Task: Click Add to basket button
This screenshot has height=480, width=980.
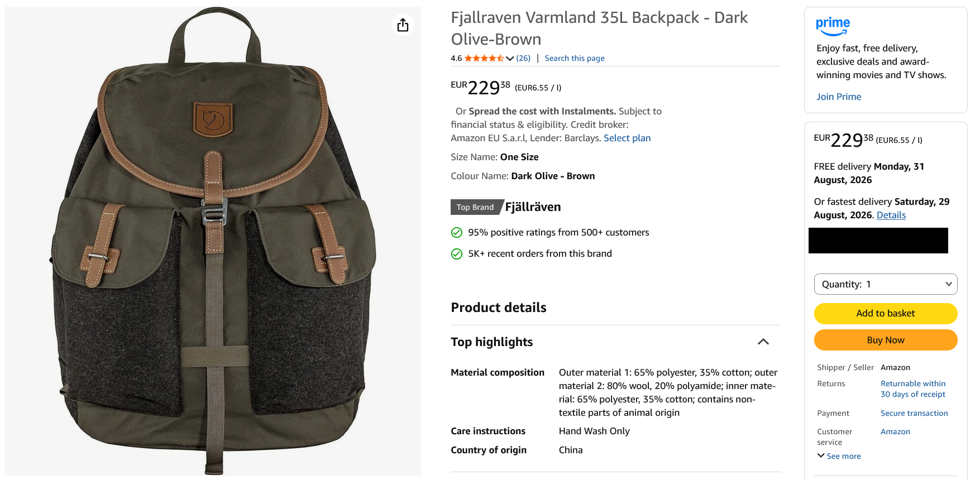Action: (886, 314)
